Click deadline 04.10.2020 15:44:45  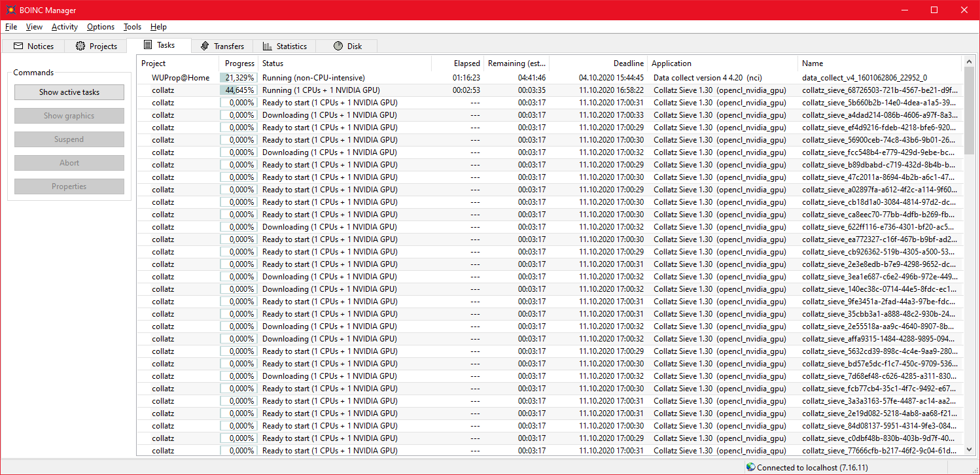[611, 78]
